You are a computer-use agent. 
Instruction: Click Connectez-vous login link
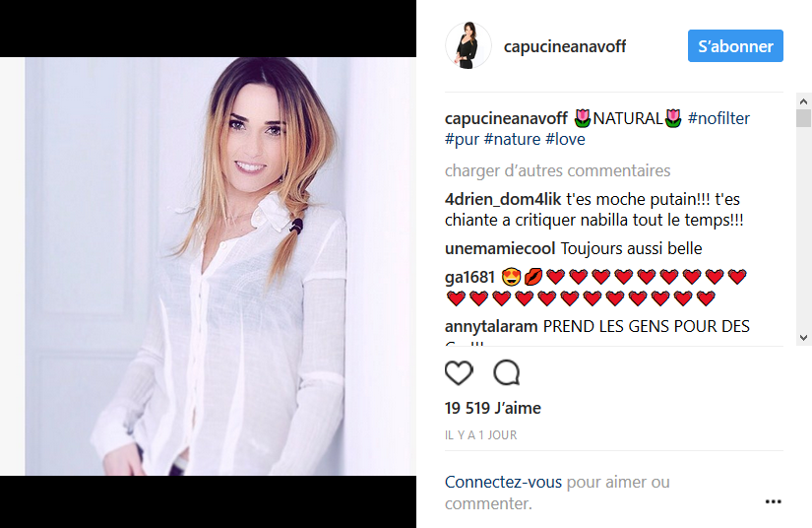[503, 482]
